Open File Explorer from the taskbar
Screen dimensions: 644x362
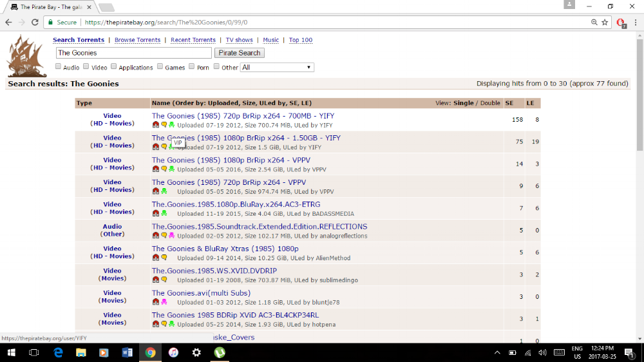(x=81, y=352)
